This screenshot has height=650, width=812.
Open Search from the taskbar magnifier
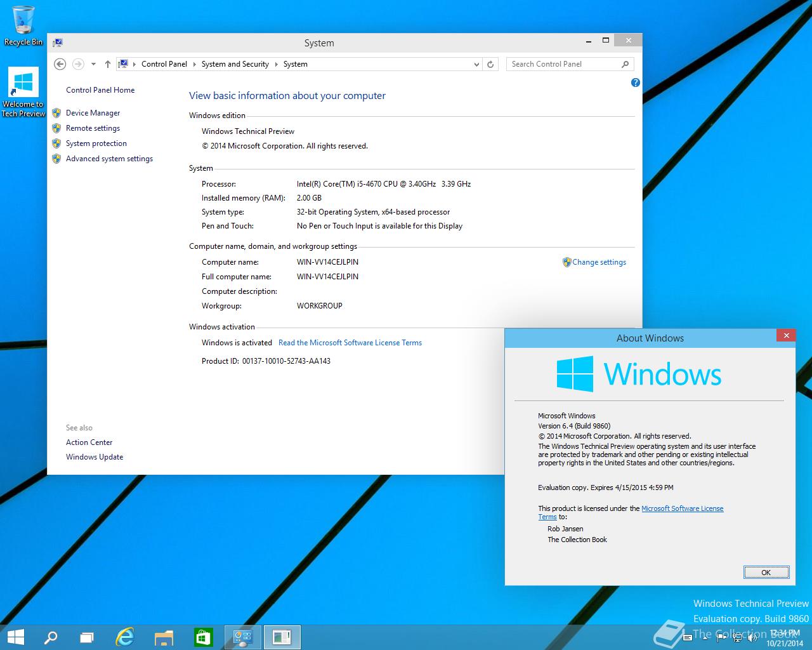click(50, 637)
